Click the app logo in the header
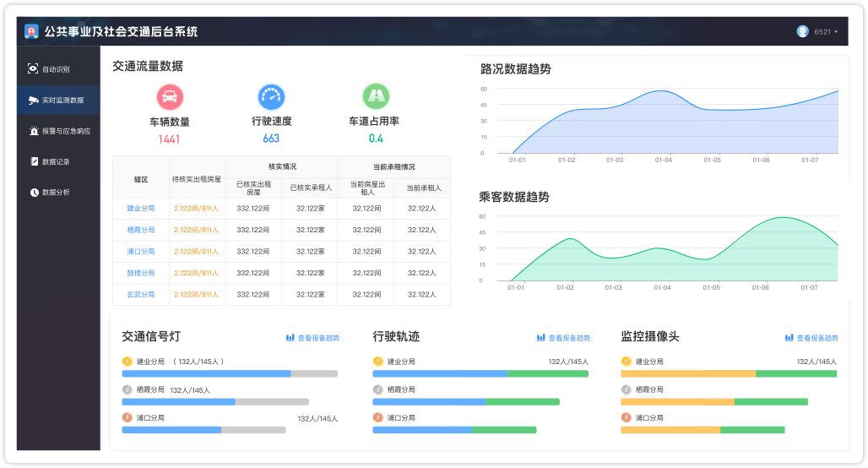The image size is (868, 468). tap(31, 32)
